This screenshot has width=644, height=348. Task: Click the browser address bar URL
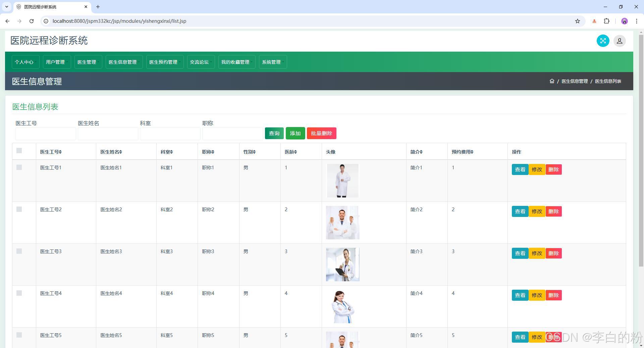point(119,21)
